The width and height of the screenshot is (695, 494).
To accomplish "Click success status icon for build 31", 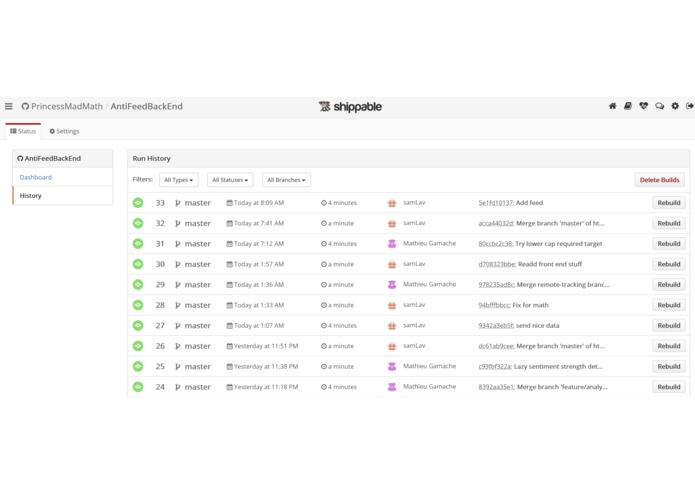I will (138, 244).
